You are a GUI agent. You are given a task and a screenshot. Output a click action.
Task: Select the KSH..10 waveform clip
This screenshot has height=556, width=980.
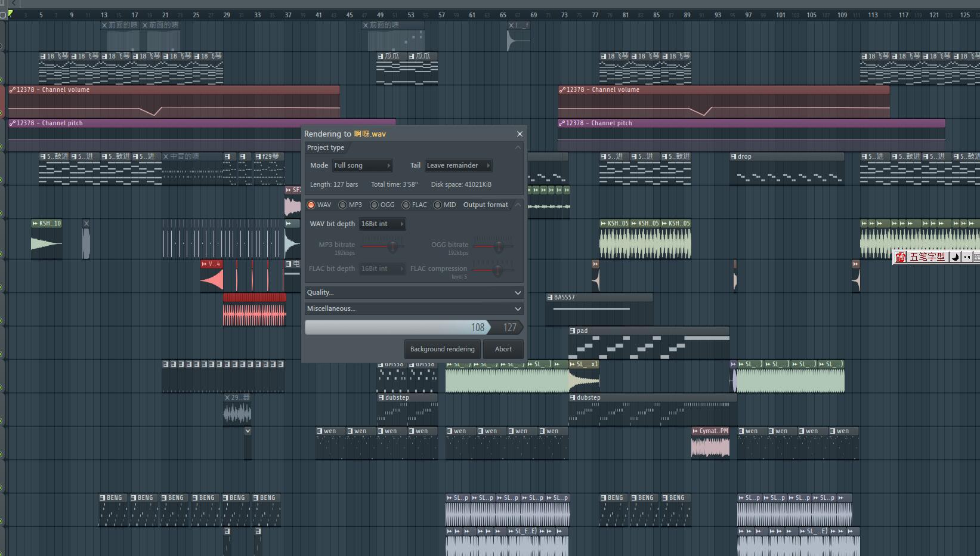[47, 243]
